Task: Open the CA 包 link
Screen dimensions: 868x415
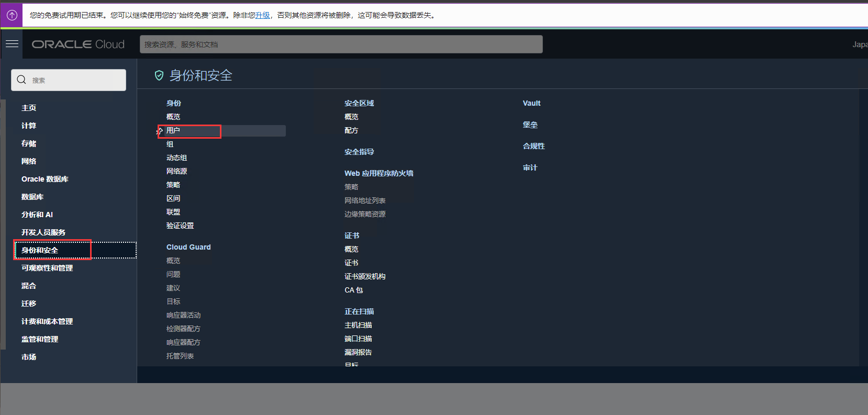Action: (x=353, y=290)
